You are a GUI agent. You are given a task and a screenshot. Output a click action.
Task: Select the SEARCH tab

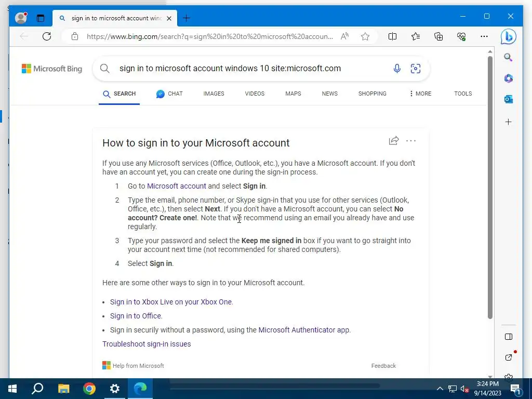click(x=119, y=94)
